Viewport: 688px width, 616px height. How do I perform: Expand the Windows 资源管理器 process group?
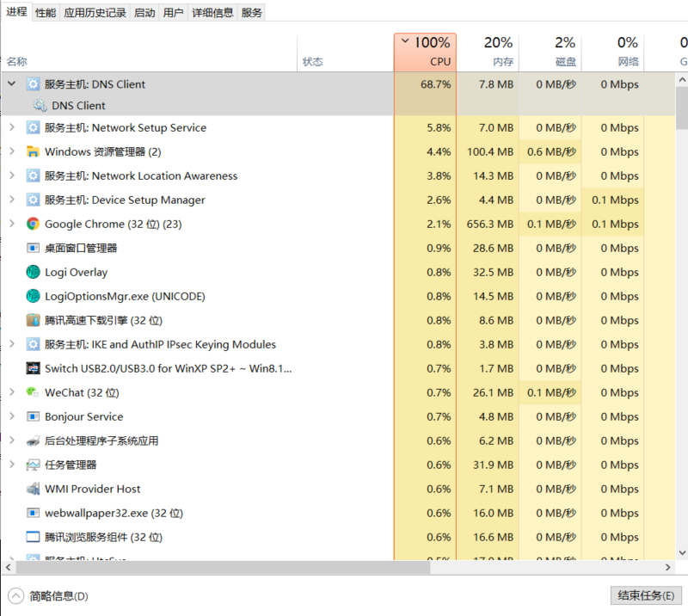click(11, 151)
